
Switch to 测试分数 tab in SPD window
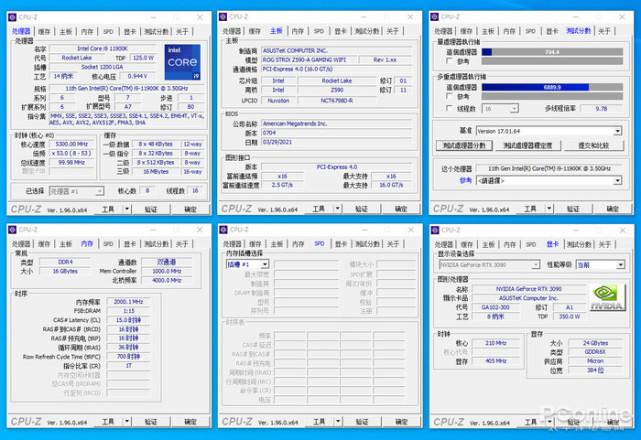367,244
